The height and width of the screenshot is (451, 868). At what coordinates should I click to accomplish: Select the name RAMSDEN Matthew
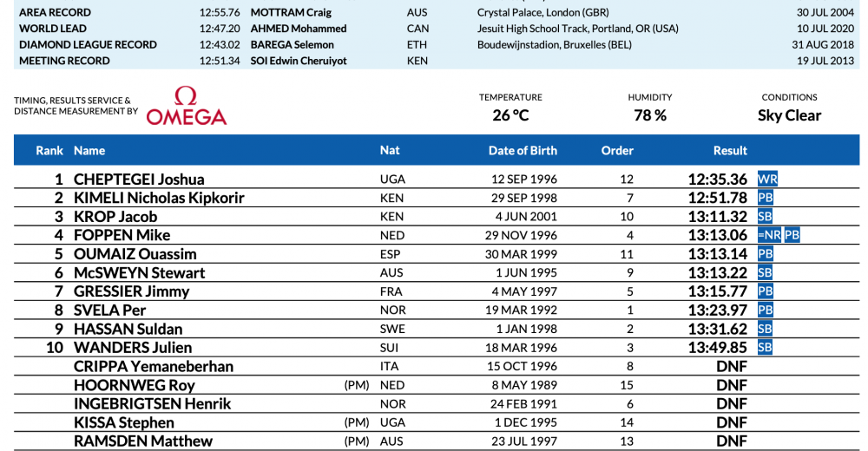(x=143, y=441)
